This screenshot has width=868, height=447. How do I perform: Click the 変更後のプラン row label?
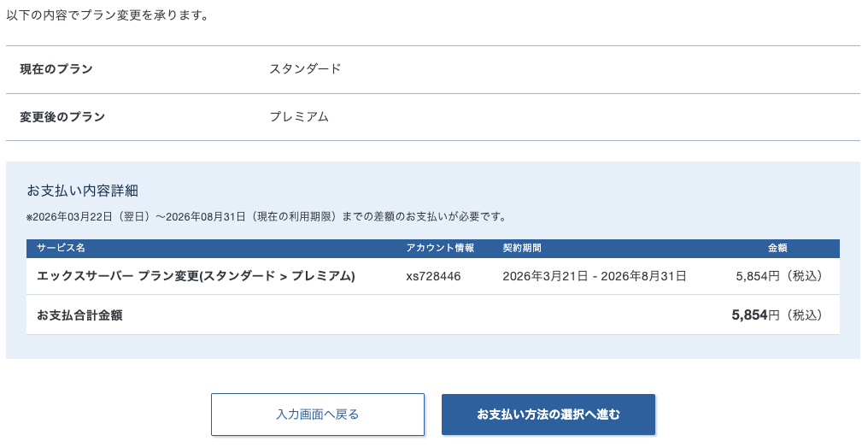point(62,117)
